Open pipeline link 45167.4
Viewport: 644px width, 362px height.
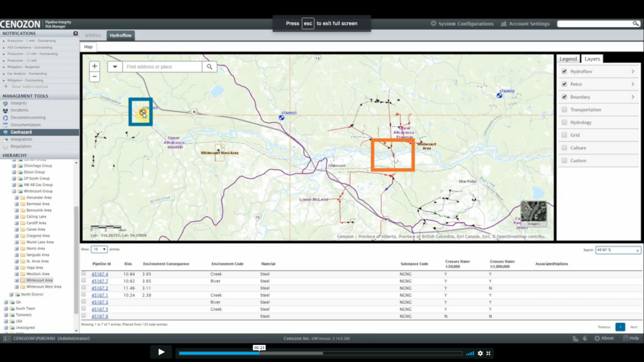(x=100, y=274)
